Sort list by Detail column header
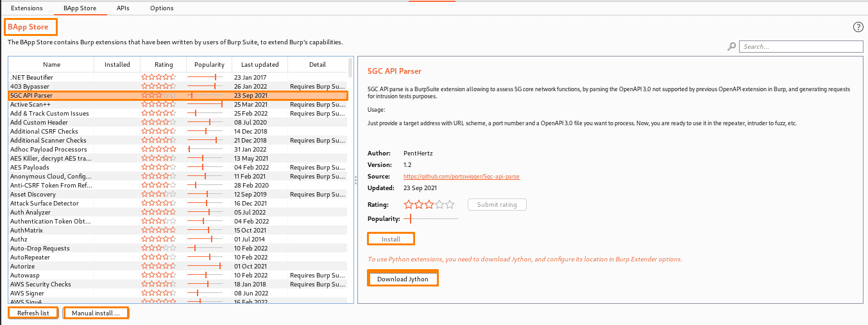This screenshot has height=325, width=868. (318, 64)
